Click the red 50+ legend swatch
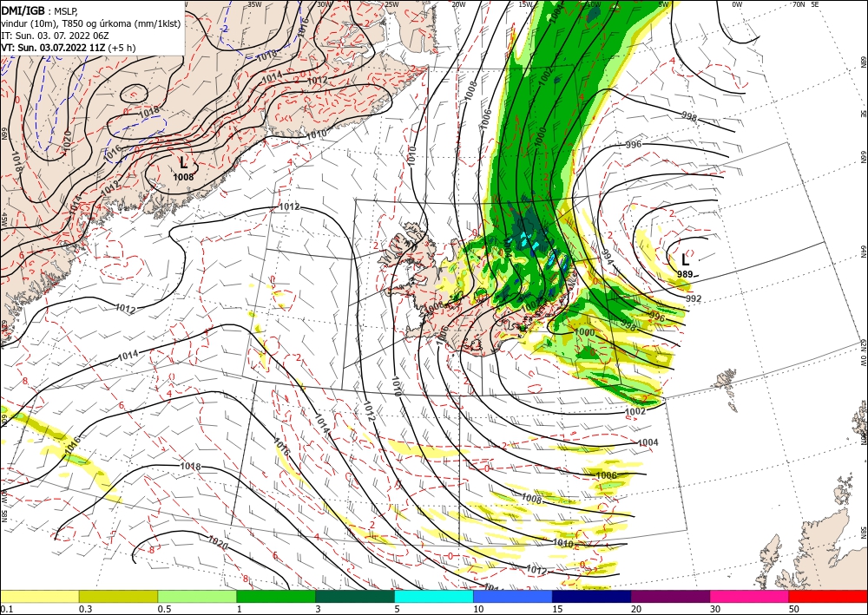868x615 pixels. [828, 597]
